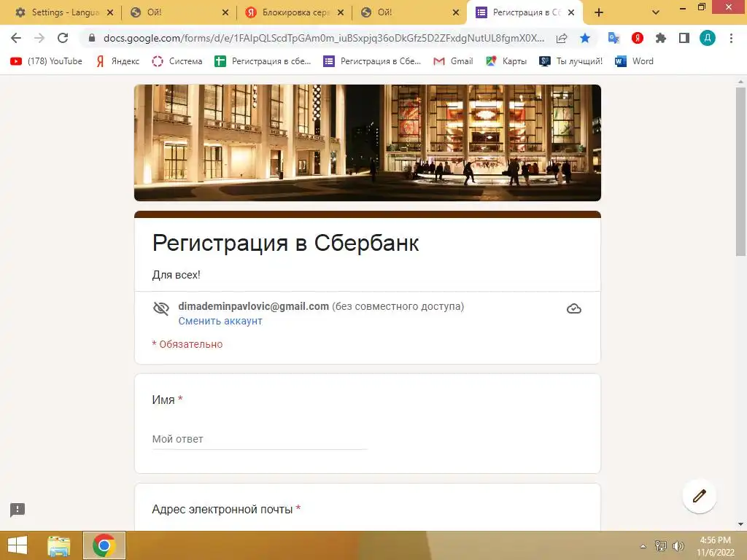Toggle the browser side panel

(x=684, y=38)
